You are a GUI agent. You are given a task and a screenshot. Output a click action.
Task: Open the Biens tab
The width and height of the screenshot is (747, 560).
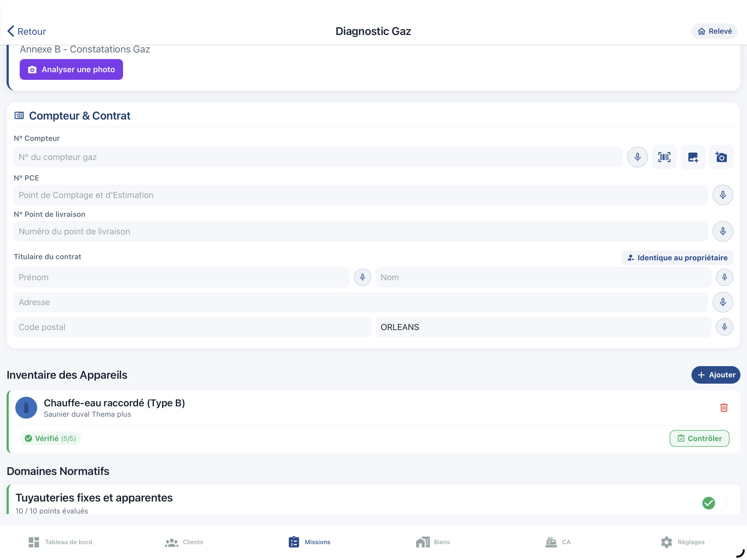tap(433, 542)
